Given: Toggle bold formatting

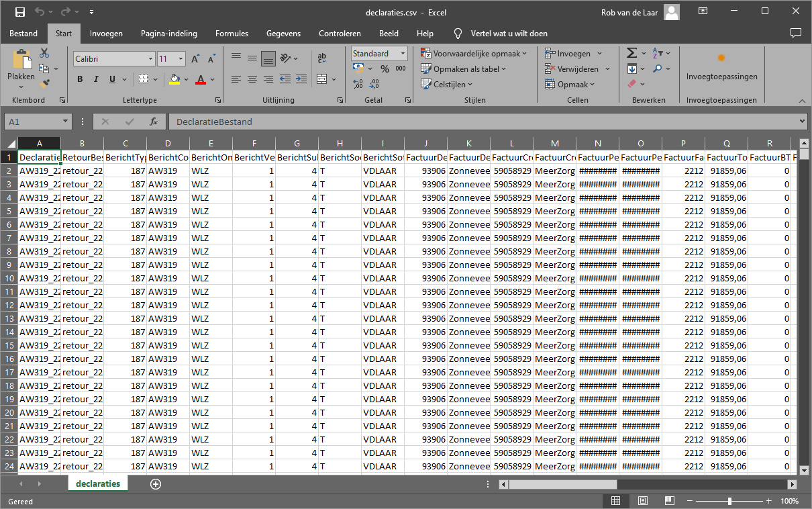Looking at the screenshot, I should click(x=80, y=79).
